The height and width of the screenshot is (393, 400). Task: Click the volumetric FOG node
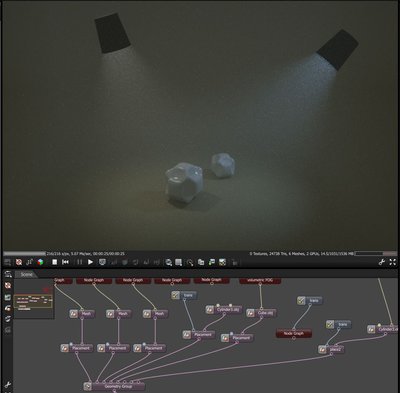[x=260, y=280]
